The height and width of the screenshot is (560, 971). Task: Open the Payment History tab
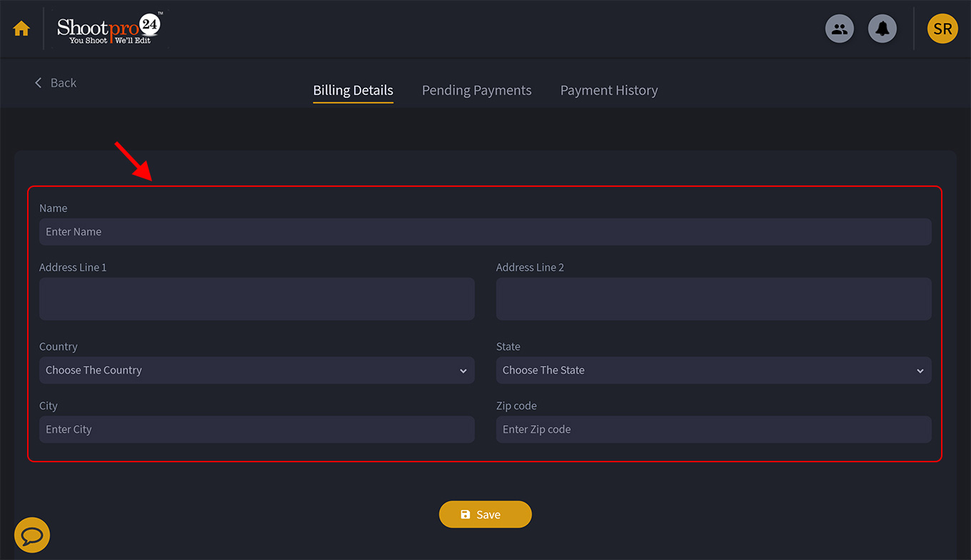[x=609, y=90]
